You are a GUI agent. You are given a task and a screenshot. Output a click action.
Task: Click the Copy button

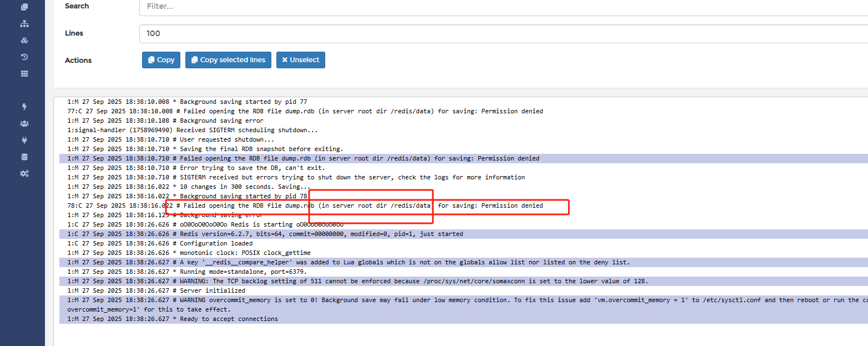[161, 60]
